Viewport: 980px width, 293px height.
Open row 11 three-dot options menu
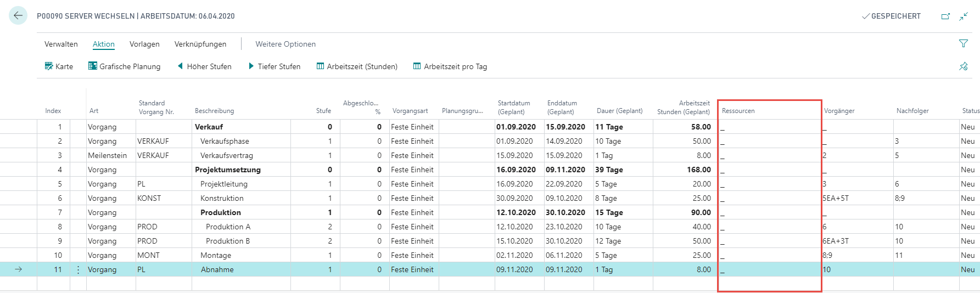coord(78,269)
